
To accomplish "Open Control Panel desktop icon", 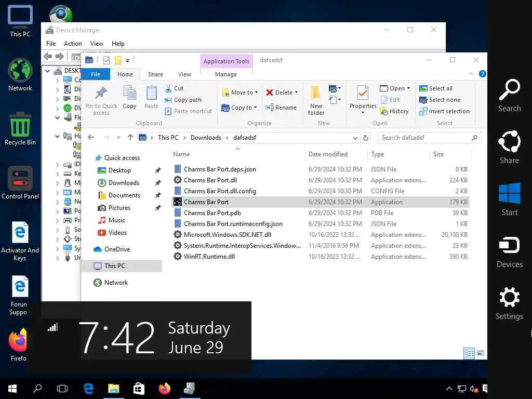I will pyautogui.click(x=20, y=182).
